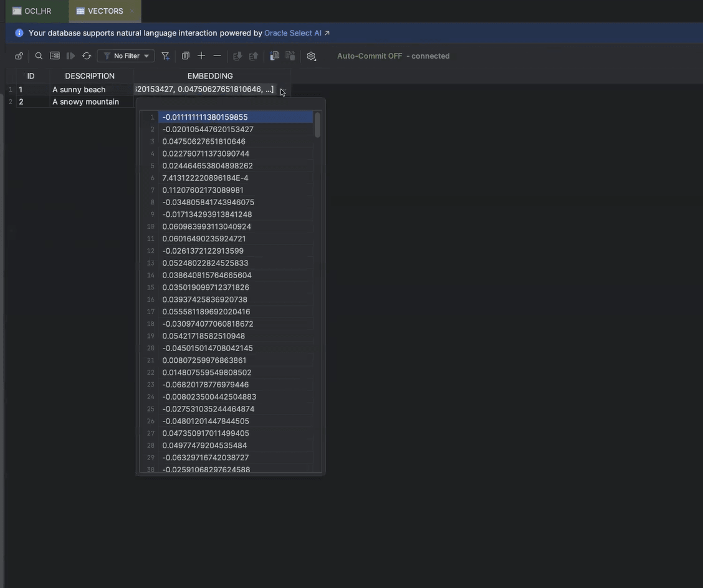Screen dimensions: 703x588
Task: Click the info icon in banner
Action: [19, 33]
